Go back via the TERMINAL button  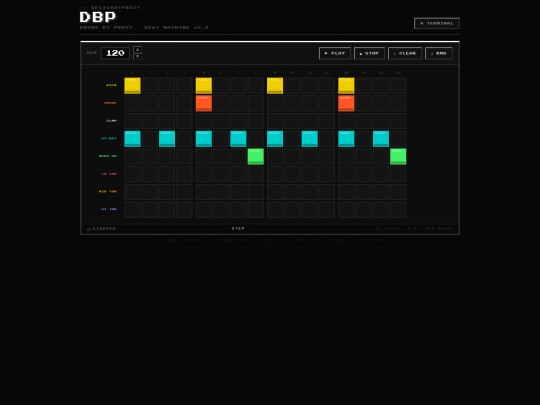(x=437, y=23)
